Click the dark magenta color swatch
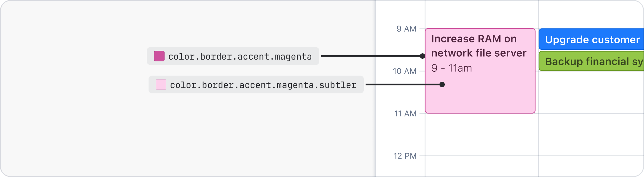The height and width of the screenshot is (177, 644). tap(159, 56)
